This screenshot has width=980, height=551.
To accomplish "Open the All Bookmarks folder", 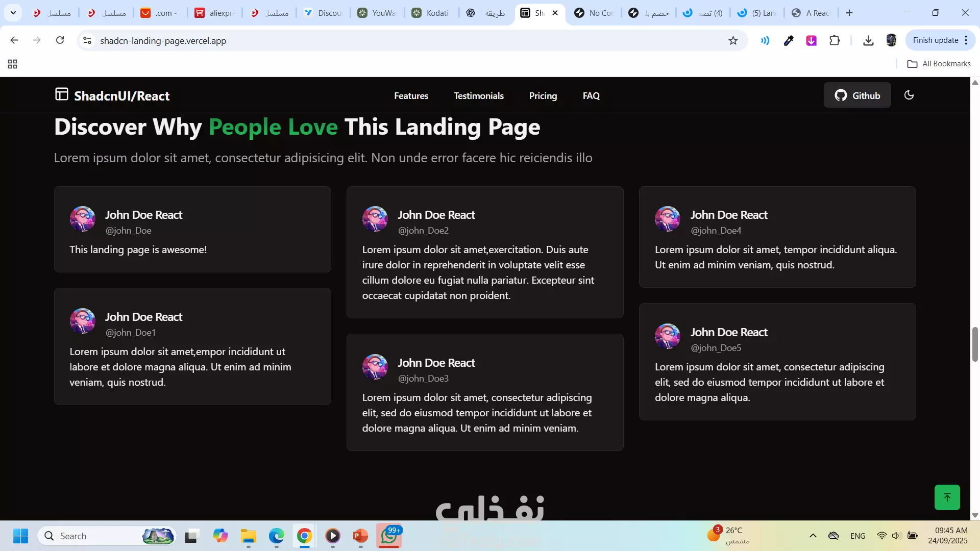I will click(939, 64).
